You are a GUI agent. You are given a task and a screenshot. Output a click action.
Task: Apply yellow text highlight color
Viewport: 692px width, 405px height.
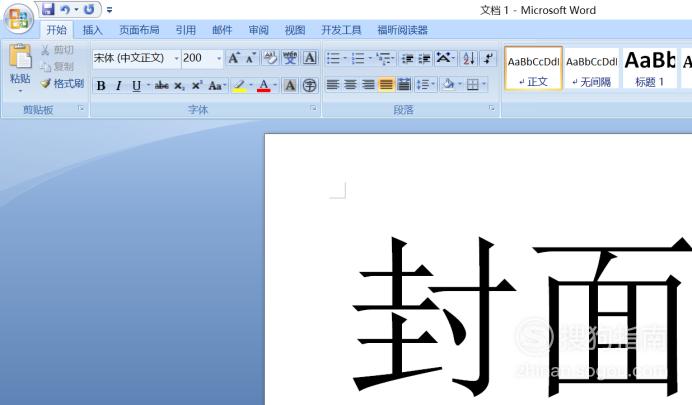coord(239,85)
